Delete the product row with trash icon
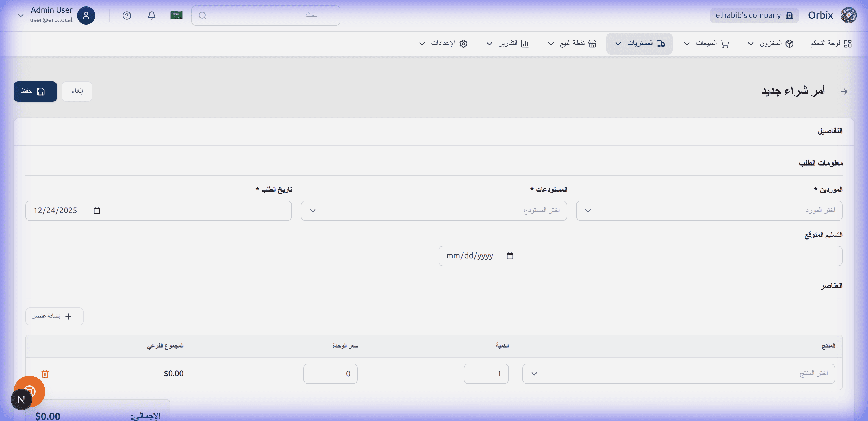 click(45, 374)
